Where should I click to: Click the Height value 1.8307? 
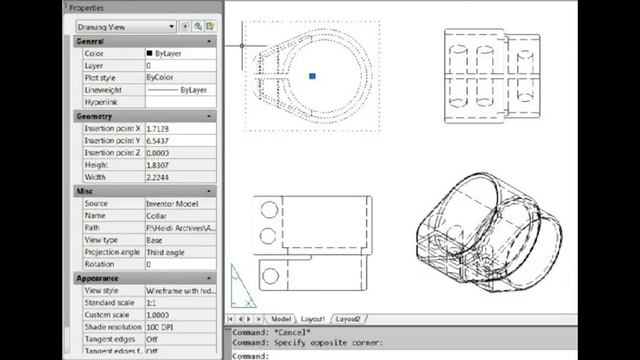(181, 165)
